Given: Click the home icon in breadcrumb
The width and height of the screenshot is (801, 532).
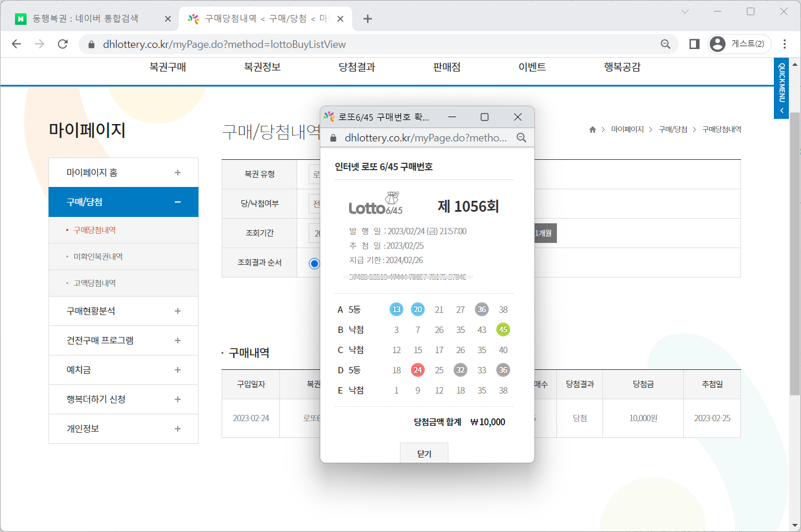Looking at the screenshot, I should tap(592, 130).
